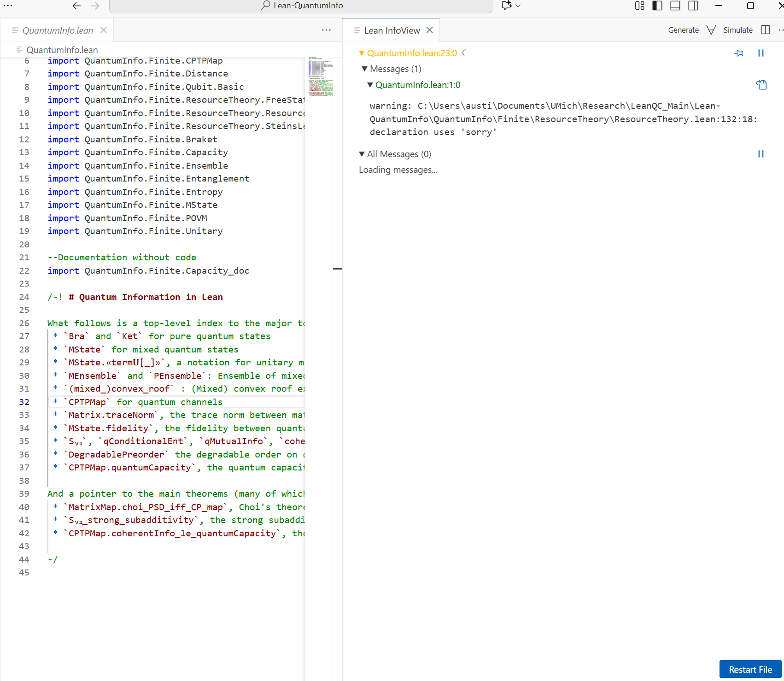Pause updates for All Messages section
Screen dimensions: 784x681
click(761, 154)
